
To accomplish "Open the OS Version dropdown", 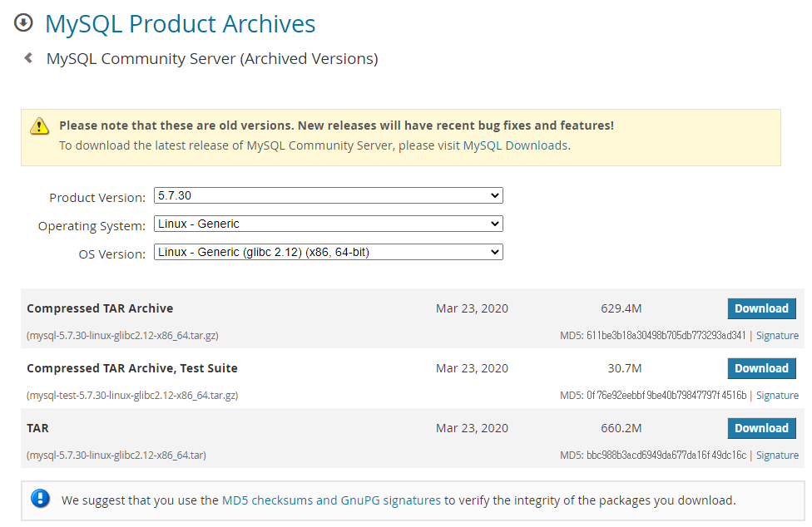I will pyautogui.click(x=329, y=253).
